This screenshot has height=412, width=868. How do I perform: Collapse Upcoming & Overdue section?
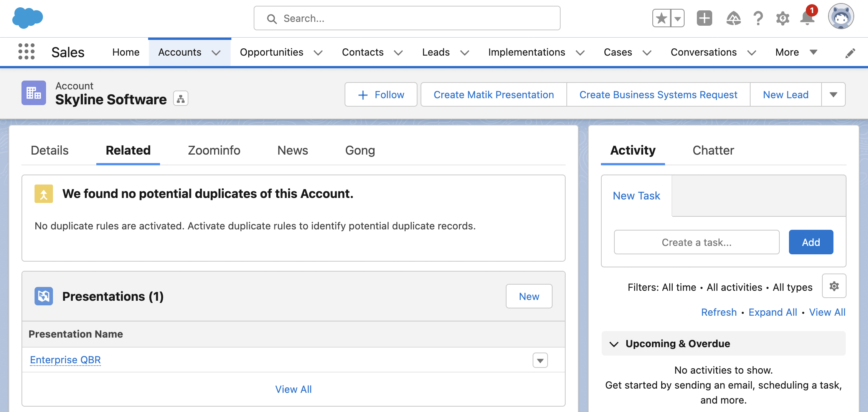pyautogui.click(x=723, y=344)
